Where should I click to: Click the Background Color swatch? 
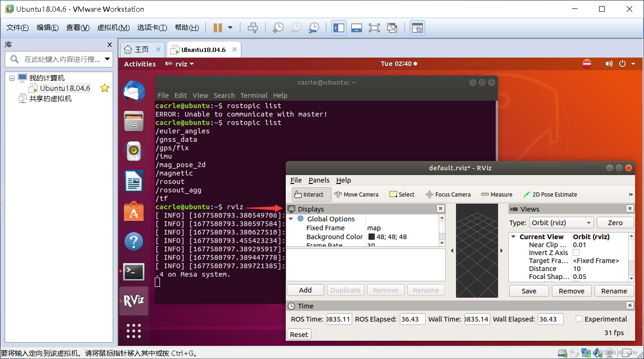(x=372, y=237)
